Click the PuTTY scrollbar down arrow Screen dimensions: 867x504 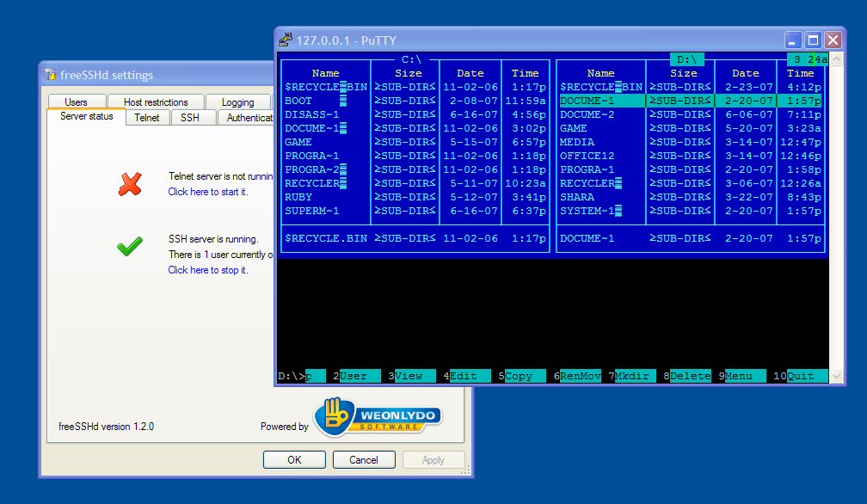836,377
